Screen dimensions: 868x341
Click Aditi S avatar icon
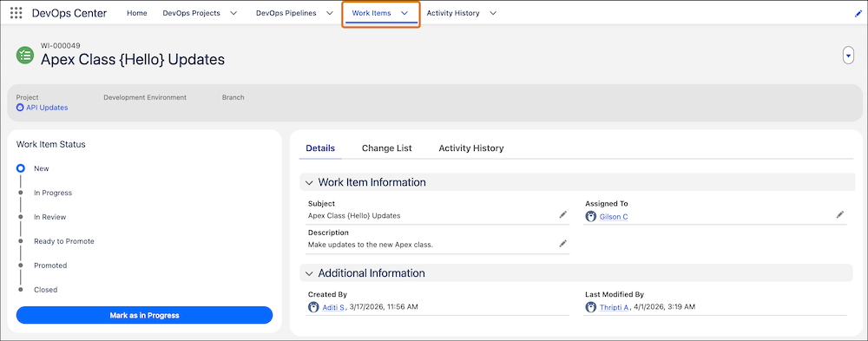coord(314,306)
